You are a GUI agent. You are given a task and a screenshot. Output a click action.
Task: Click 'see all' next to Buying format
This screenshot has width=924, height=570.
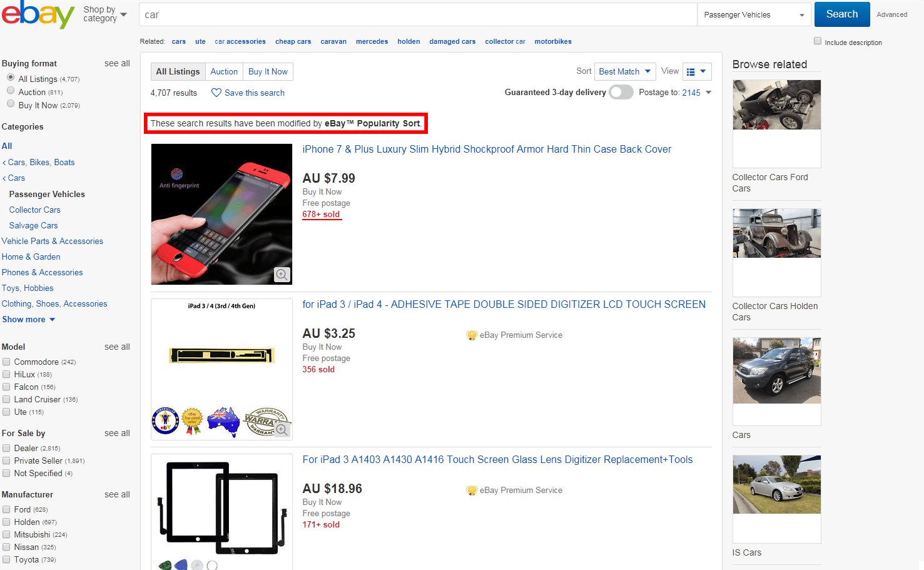tap(117, 63)
